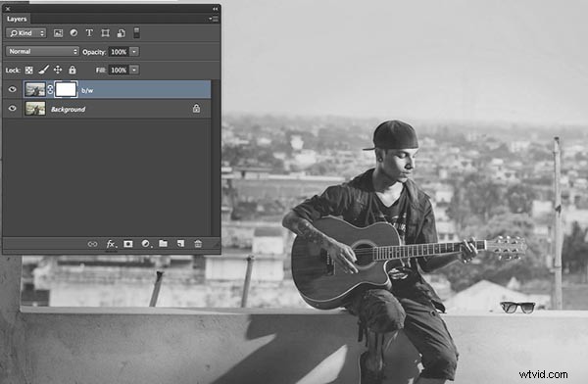Delete the selected layer
The width and height of the screenshot is (588, 384).
pos(198,244)
